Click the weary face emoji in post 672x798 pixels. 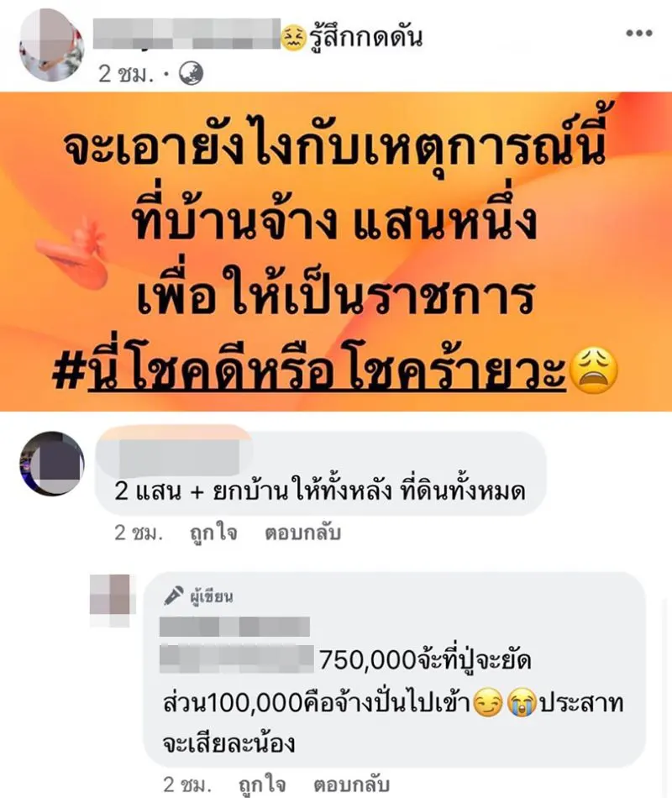tap(593, 370)
